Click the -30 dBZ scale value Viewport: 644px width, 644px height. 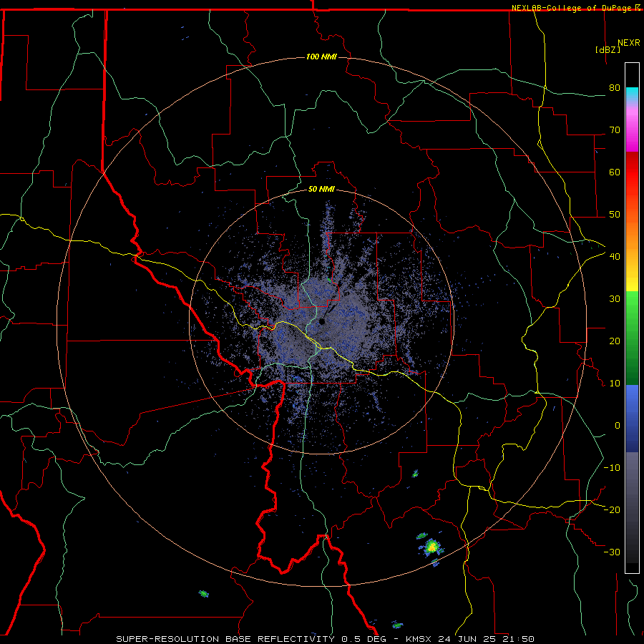(x=612, y=552)
